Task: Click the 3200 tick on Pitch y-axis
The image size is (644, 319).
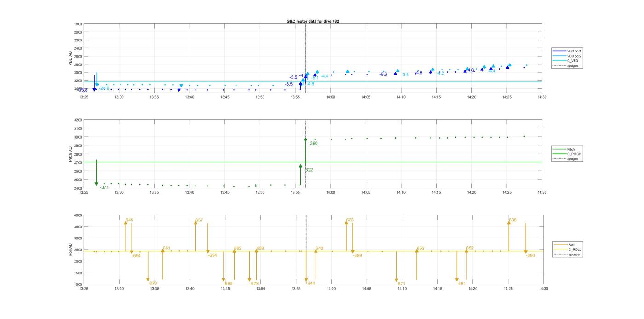Action: click(78, 120)
